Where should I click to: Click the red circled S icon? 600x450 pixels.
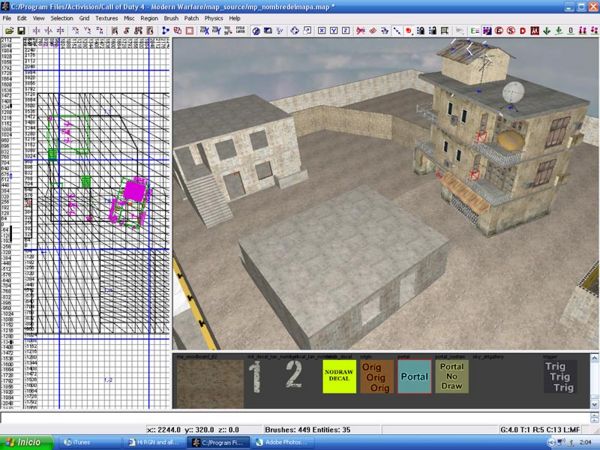tap(511, 31)
